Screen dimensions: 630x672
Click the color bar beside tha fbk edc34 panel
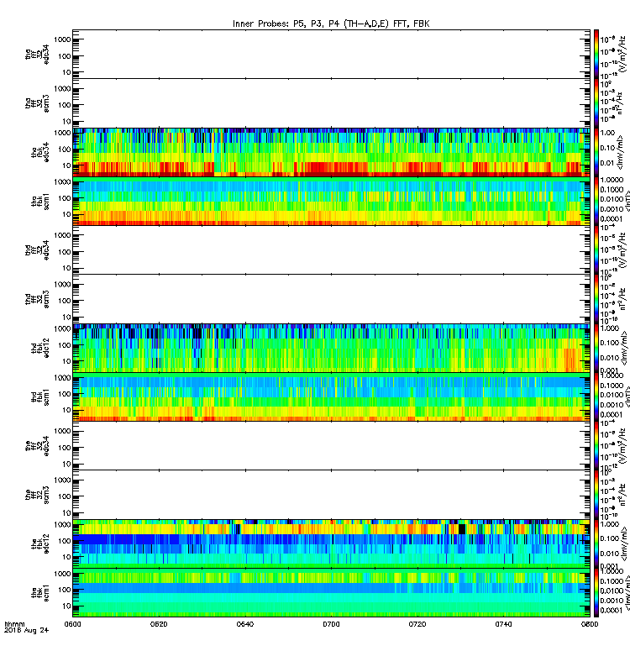coord(596,152)
